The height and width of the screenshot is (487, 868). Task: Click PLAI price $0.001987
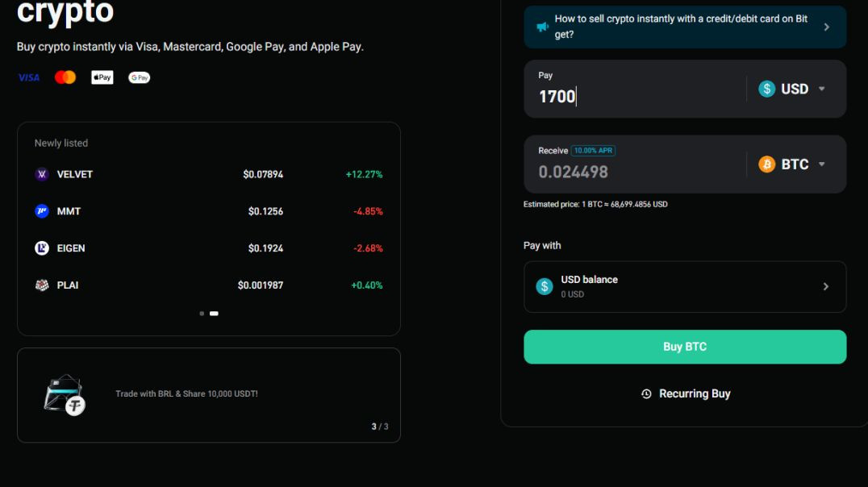point(261,285)
